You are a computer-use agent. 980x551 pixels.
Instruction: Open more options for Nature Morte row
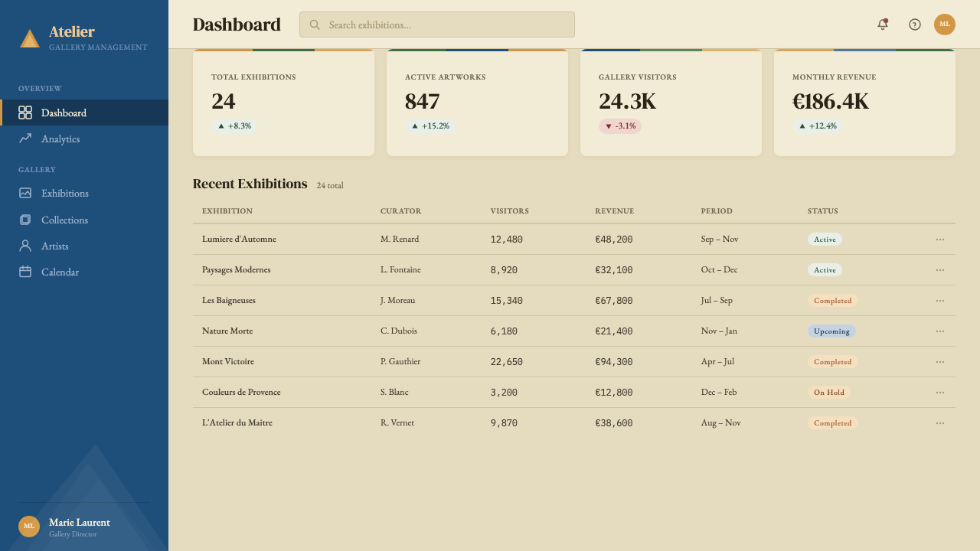point(940,331)
